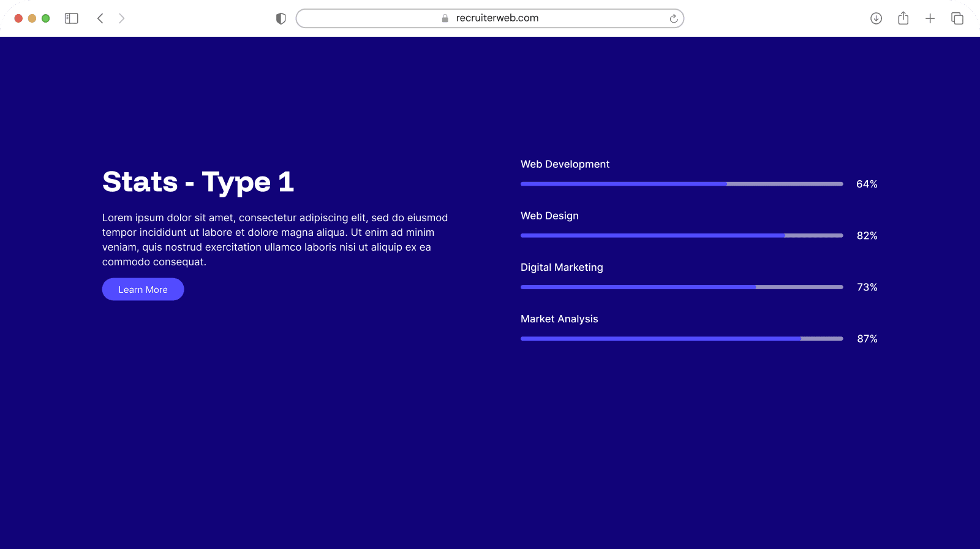980x549 pixels.
Task: Open the privacy shield report icon
Action: point(281,18)
